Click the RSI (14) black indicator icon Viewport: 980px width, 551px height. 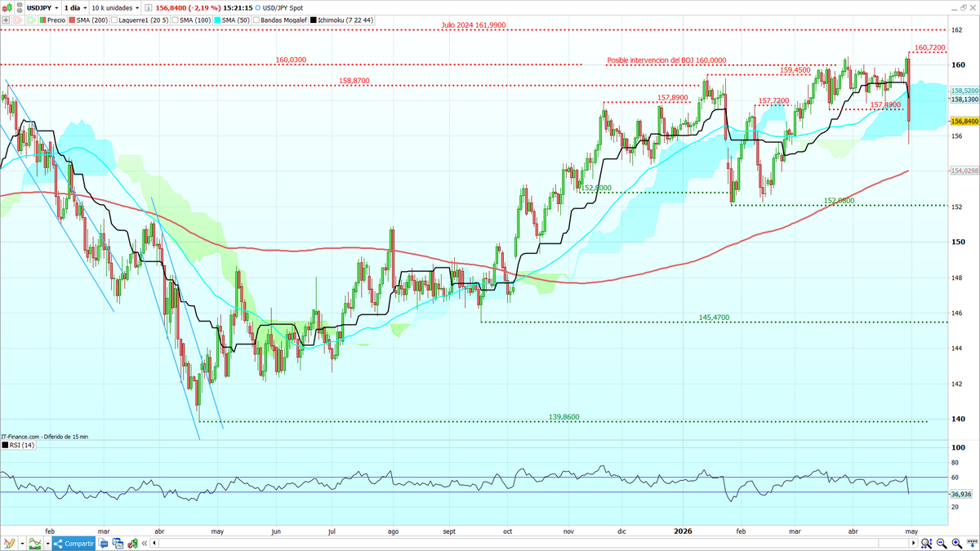[x=5, y=446]
